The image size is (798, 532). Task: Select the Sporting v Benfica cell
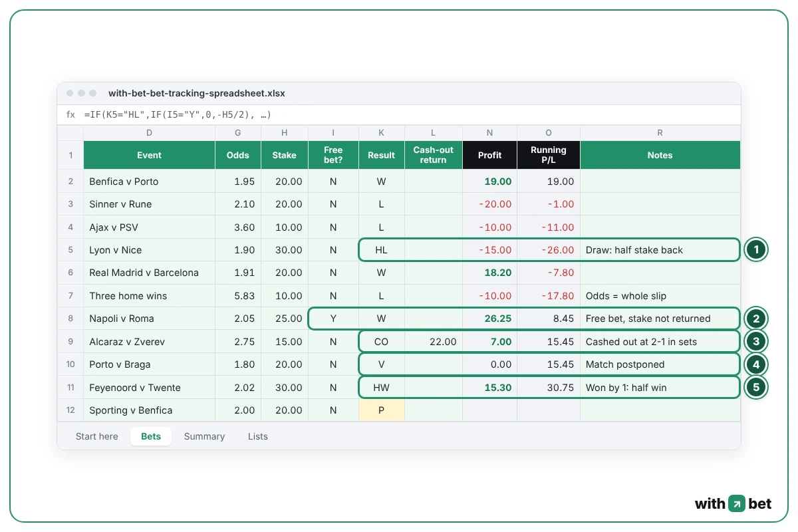click(149, 410)
